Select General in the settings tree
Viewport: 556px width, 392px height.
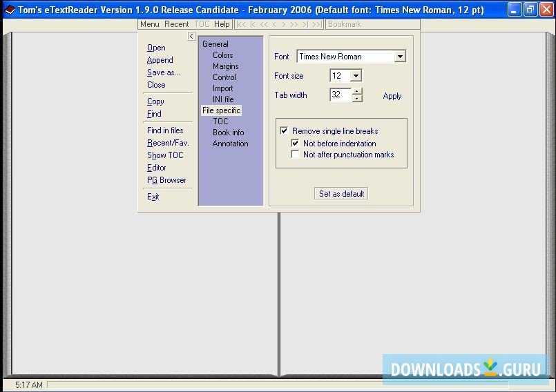pyautogui.click(x=215, y=44)
